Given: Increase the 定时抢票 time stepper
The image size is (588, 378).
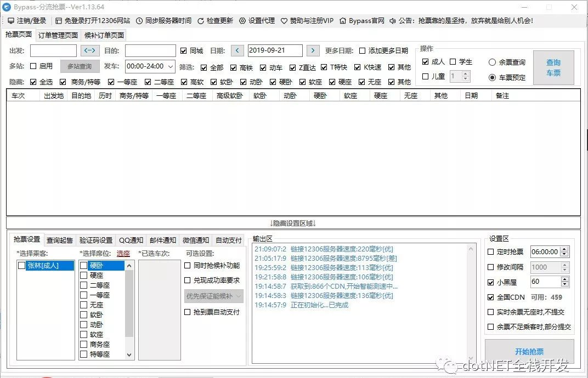Looking at the screenshot, I should pyautogui.click(x=564, y=249).
